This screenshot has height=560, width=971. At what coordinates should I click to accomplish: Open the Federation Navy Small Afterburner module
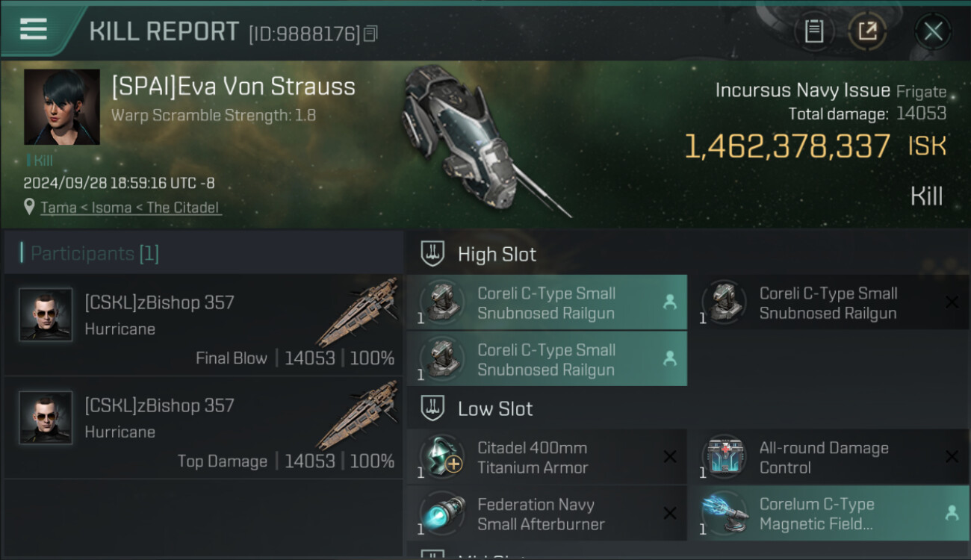click(x=536, y=514)
